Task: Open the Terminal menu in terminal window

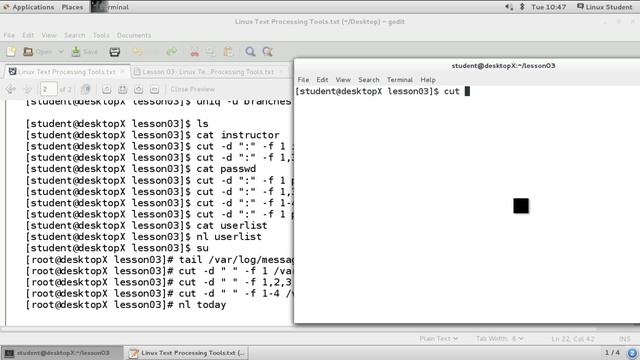Action: (x=400, y=80)
